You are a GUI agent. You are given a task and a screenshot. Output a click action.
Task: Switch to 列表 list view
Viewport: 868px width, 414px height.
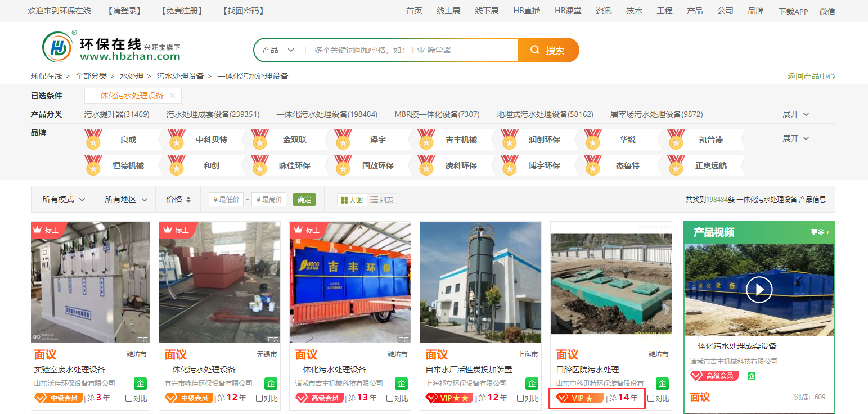coord(382,200)
